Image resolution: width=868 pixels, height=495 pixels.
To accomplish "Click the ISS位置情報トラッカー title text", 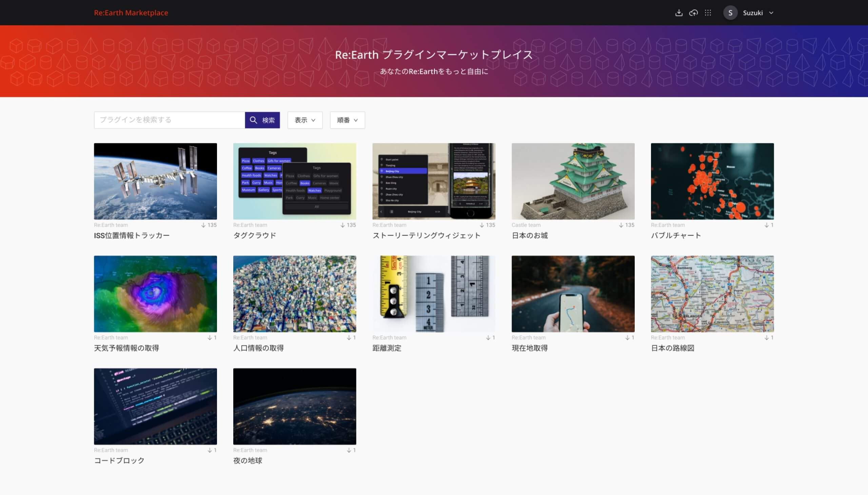I will tap(132, 235).
